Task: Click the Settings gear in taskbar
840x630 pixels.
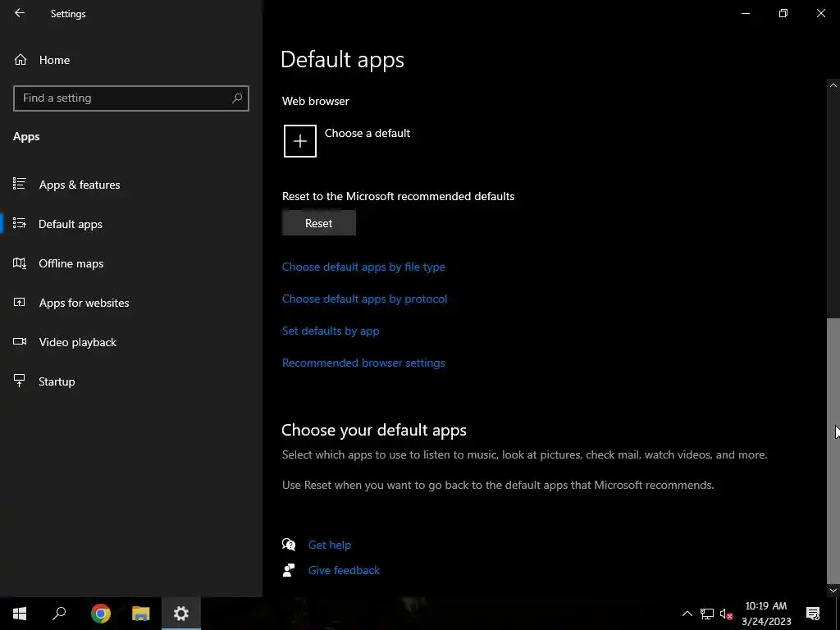Action: coord(181,614)
